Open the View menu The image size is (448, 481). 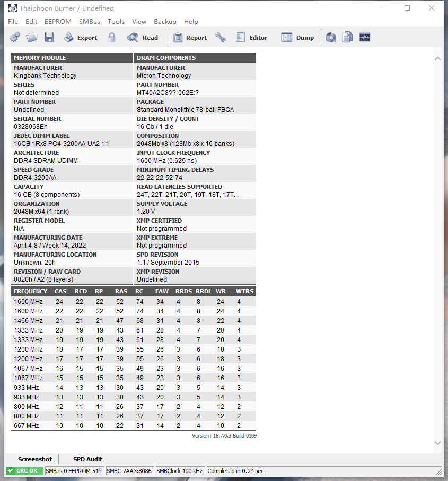click(x=139, y=21)
